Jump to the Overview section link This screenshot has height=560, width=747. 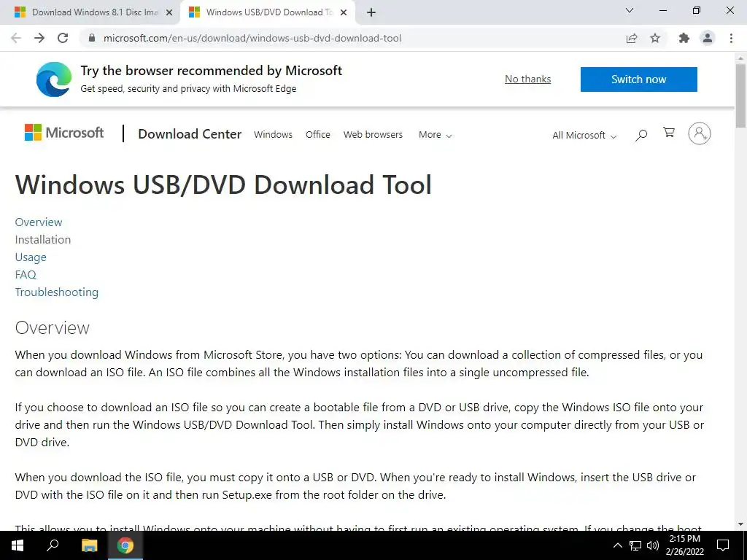pos(39,222)
